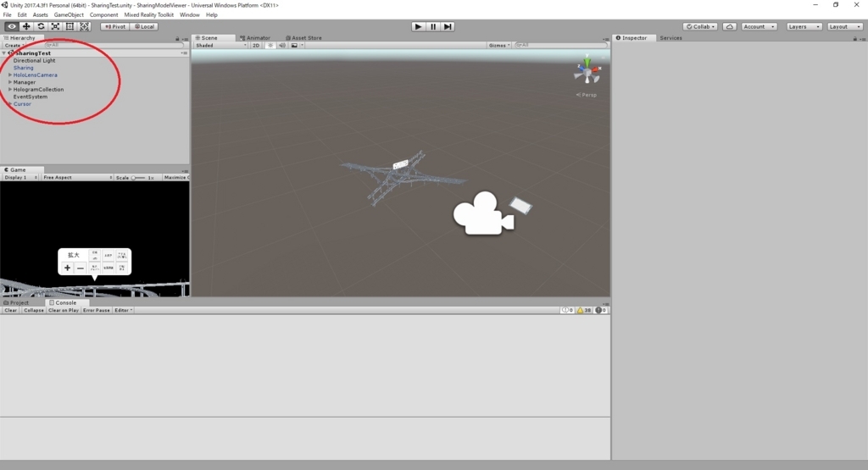Expand the Manager object
This screenshot has width=868, height=470.
point(10,82)
